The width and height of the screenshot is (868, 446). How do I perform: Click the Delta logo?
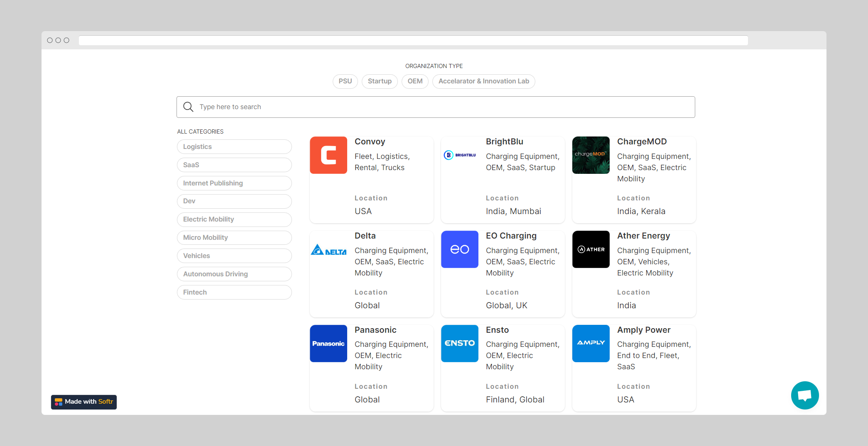coord(328,249)
